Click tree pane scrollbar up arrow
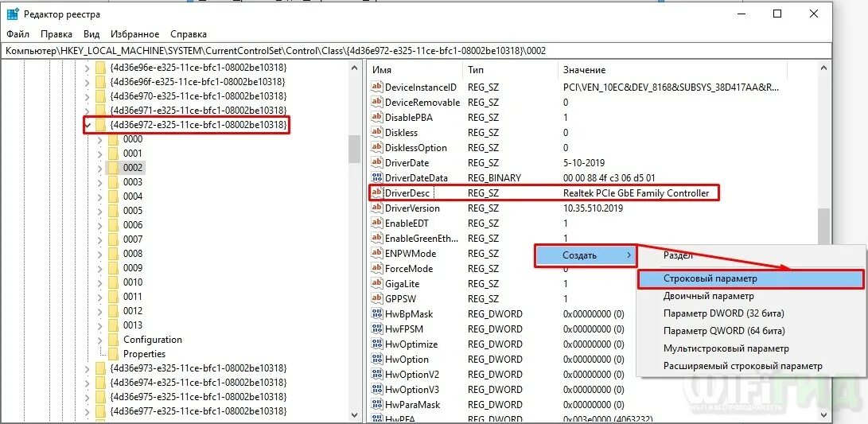This screenshot has height=424, width=868. pyautogui.click(x=354, y=68)
